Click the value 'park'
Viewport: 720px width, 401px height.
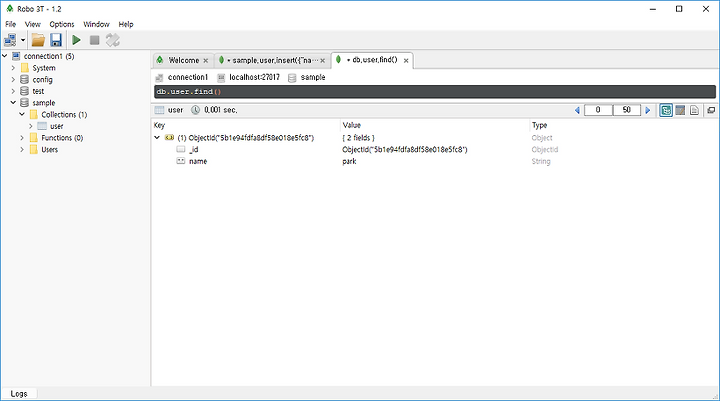tap(349, 161)
